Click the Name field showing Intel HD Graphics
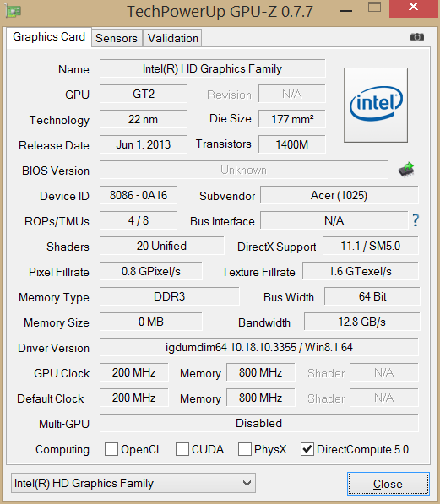Screen dimensions: 440x504 coord(212,68)
